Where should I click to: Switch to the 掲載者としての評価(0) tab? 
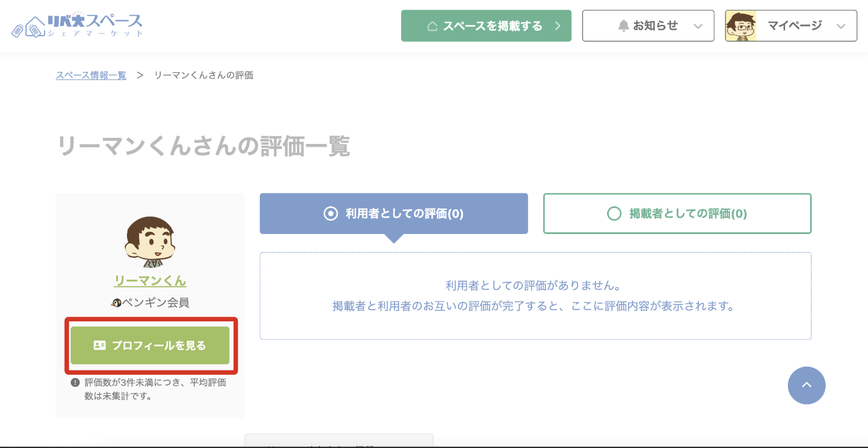[x=677, y=213]
